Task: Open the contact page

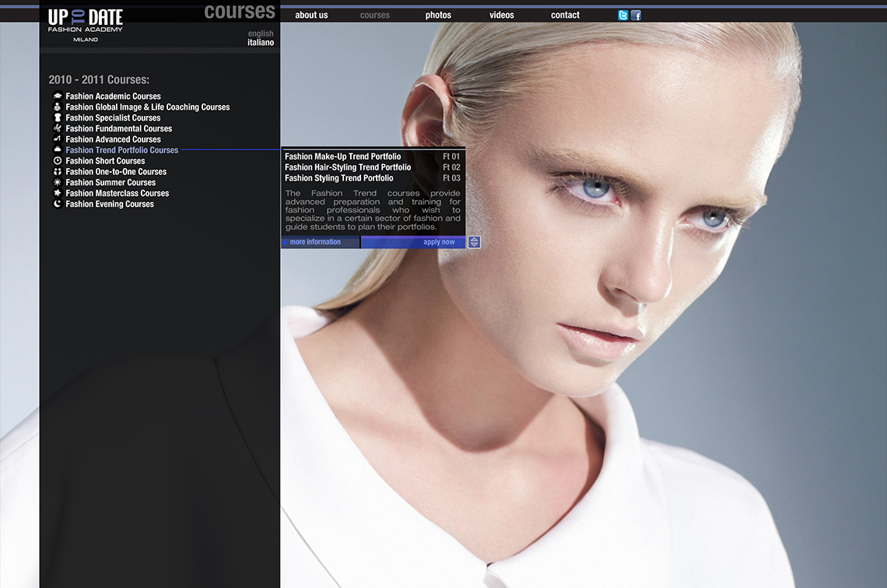Action: pyautogui.click(x=565, y=16)
